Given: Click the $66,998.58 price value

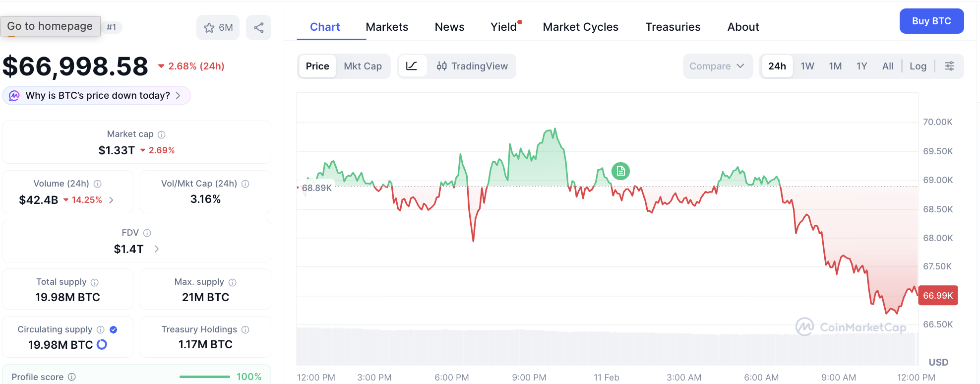Looking at the screenshot, I should click(75, 66).
